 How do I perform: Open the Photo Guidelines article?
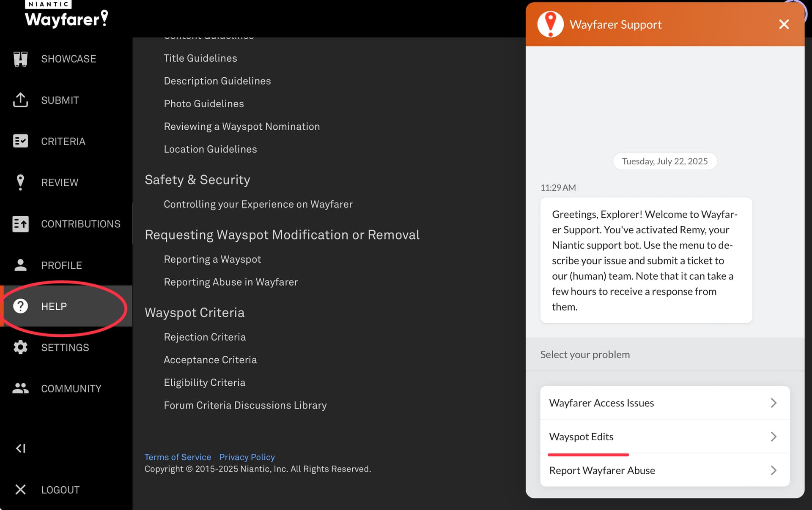click(204, 104)
